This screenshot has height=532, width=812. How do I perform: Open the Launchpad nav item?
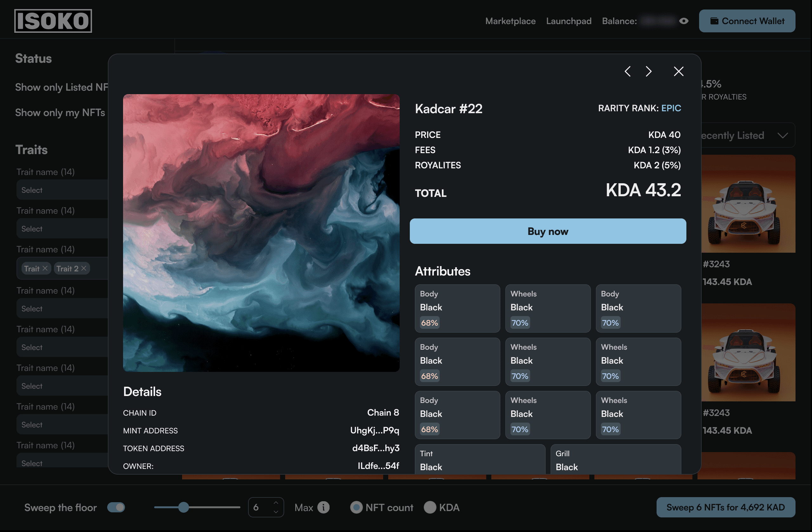click(x=568, y=21)
